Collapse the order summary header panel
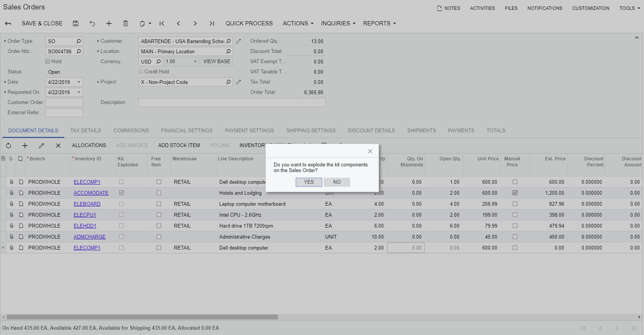This screenshot has height=335, width=644. (x=637, y=38)
